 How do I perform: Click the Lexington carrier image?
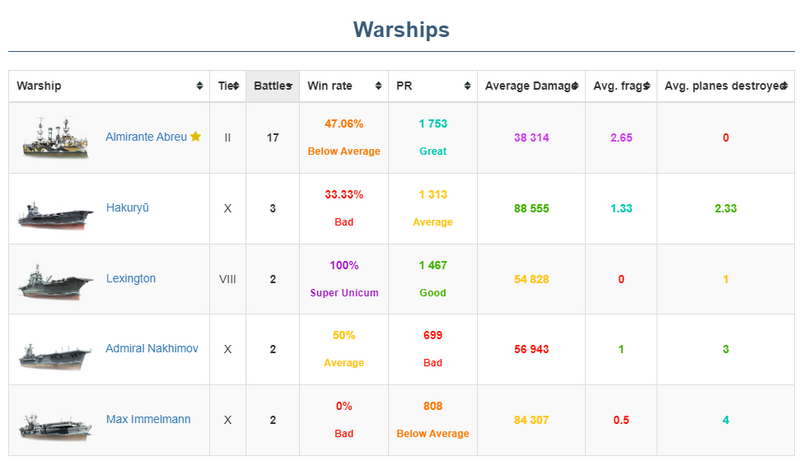coord(49,280)
